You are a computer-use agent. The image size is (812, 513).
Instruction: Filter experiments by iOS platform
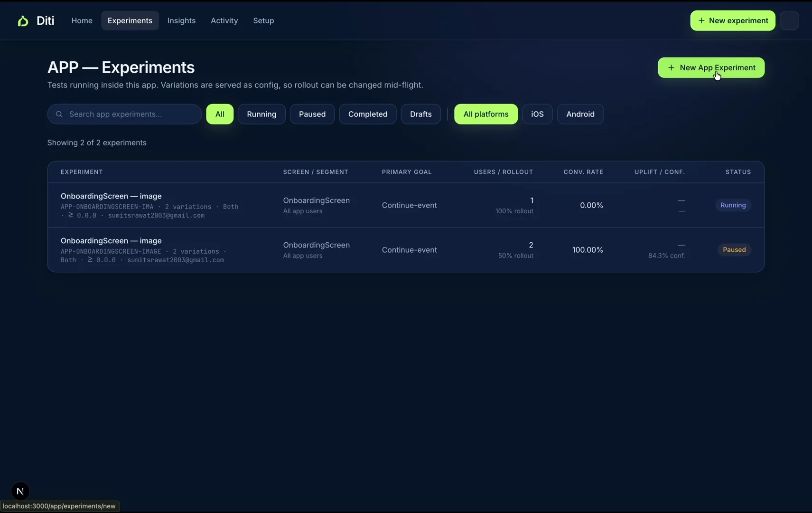coord(537,114)
